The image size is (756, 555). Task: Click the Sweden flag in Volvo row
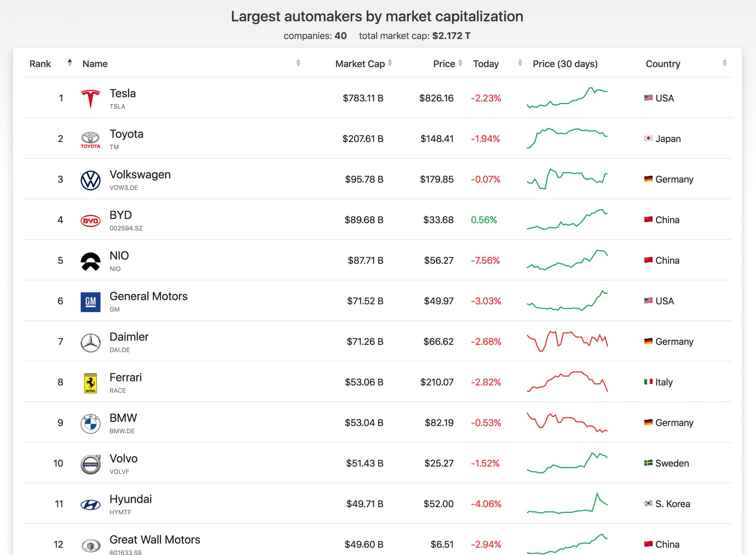click(x=648, y=463)
